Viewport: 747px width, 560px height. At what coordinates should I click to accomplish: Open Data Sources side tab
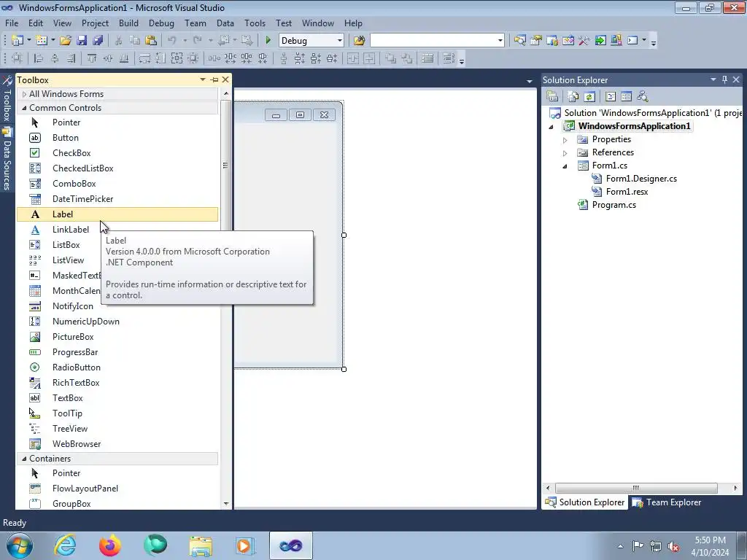[x=7, y=160]
